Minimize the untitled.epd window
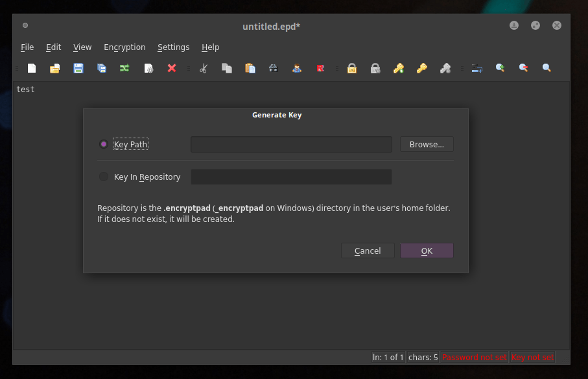This screenshot has width=588, height=379. [x=514, y=25]
